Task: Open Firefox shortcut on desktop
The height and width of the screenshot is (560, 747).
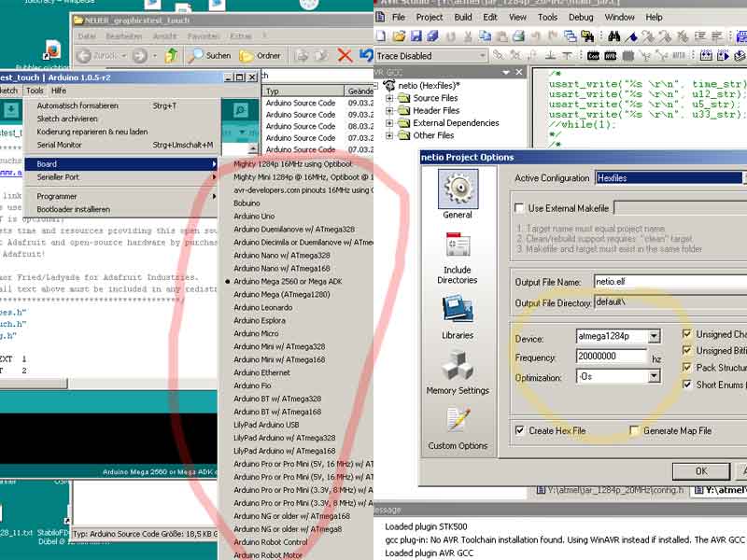Action: [52, 50]
